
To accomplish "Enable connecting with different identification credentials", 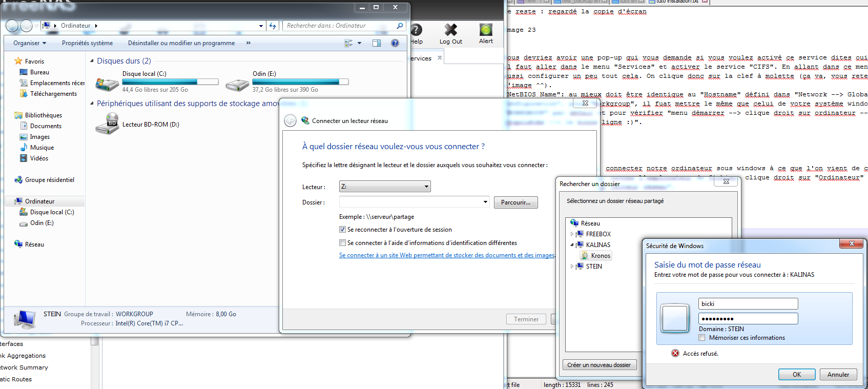I will click(x=342, y=243).
